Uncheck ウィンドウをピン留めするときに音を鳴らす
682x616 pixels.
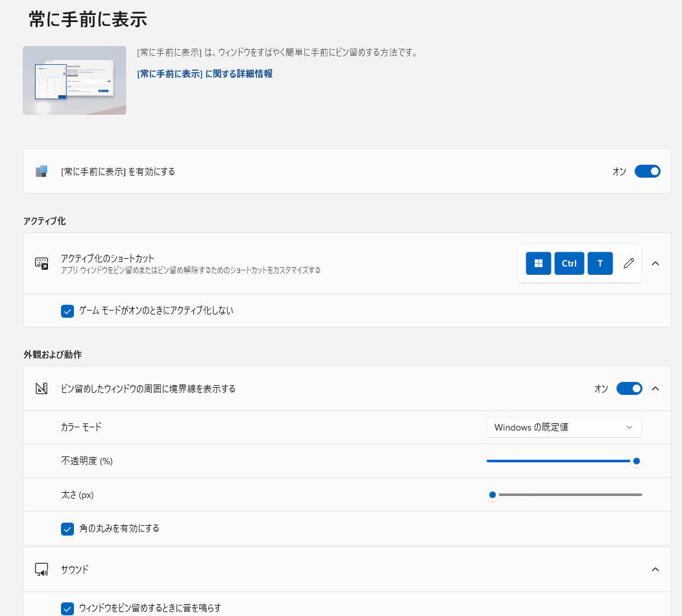click(67, 608)
